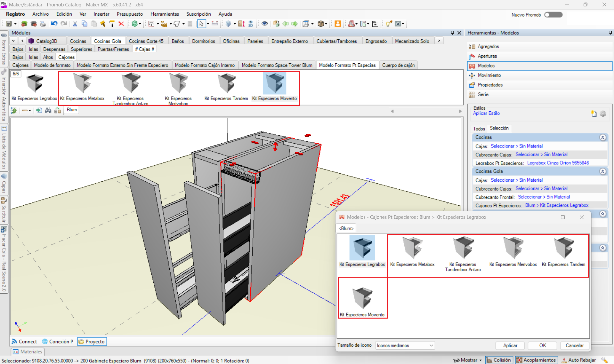614x364 pixels.
Task: Collapse the Cocinas Gola styles section
Action: (x=602, y=171)
